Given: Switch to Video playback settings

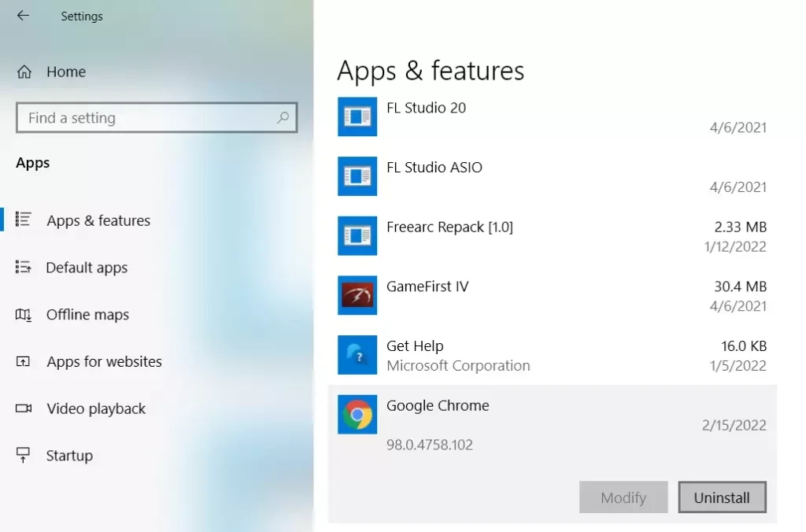Looking at the screenshot, I should 96,408.
